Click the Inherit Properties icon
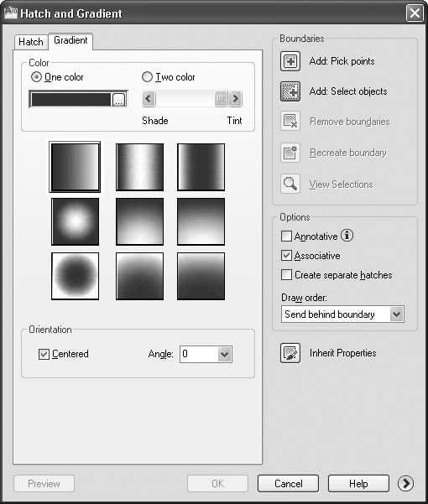428x504 pixels. tap(290, 353)
